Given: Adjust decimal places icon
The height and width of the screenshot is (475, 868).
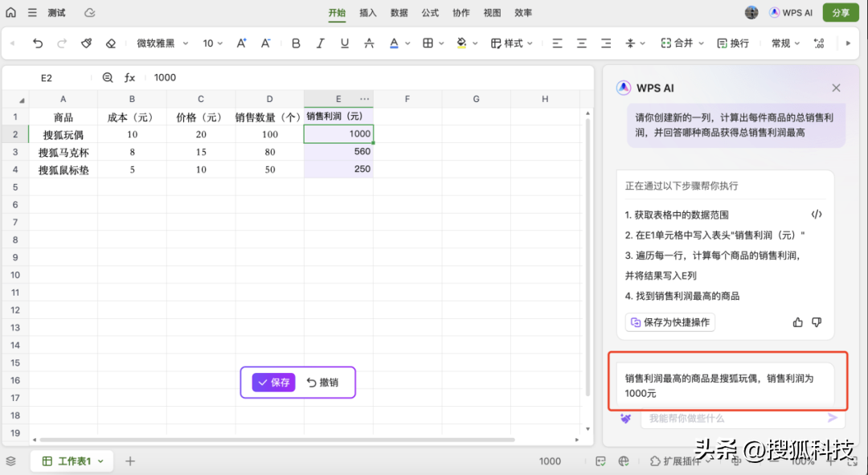Looking at the screenshot, I should [819, 43].
